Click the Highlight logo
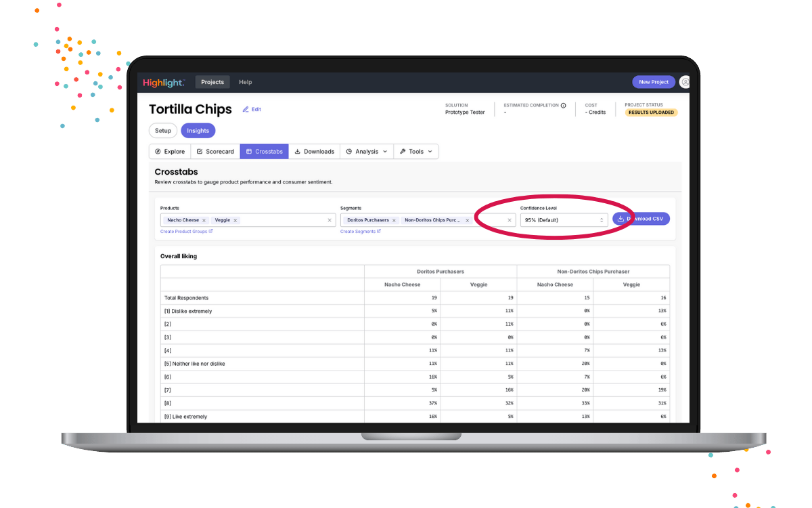 [163, 83]
